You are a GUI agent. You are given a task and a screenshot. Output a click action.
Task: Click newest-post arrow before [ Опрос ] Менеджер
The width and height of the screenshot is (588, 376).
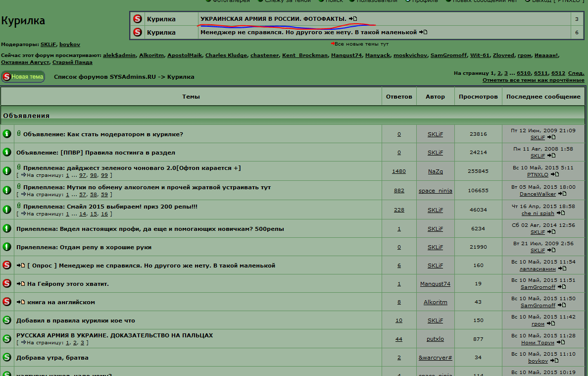click(21, 266)
